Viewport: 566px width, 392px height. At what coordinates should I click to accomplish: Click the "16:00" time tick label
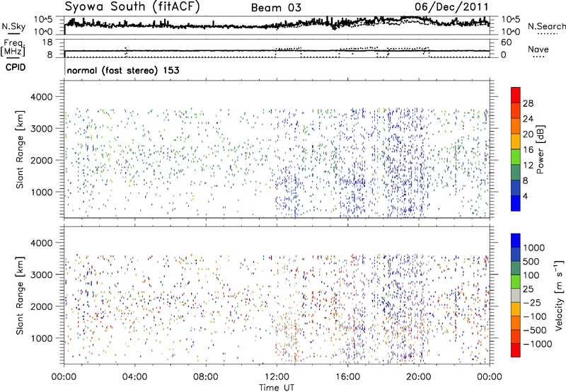[x=347, y=377]
